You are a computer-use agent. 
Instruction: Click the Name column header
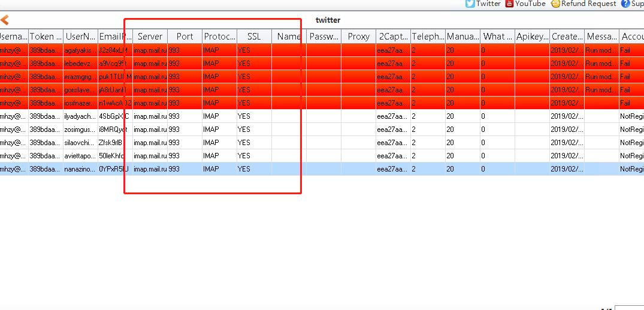289,37
